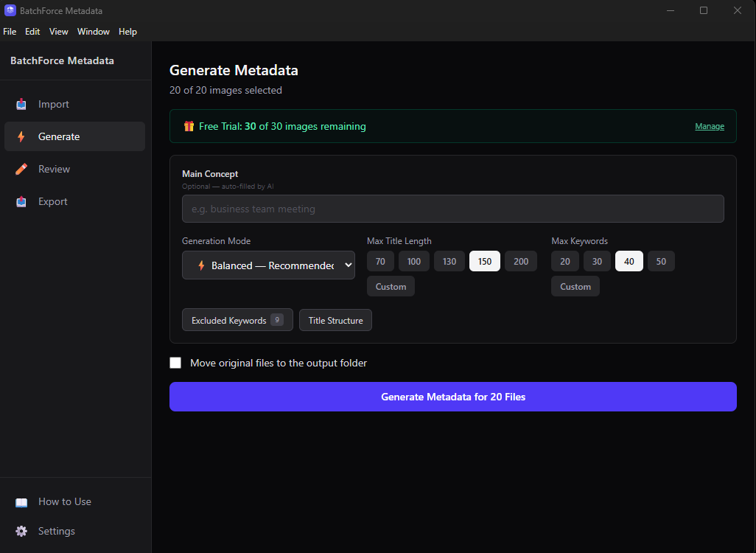The image size is (756, 553).
Task: Open Review via the brush icon
Action: 21,169
